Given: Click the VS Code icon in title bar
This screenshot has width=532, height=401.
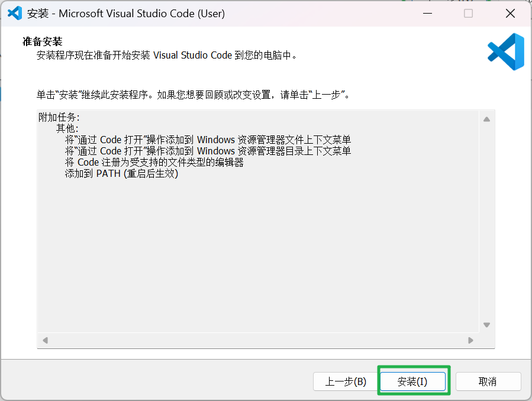Looking at the screenshot, I should pos(15,13).
